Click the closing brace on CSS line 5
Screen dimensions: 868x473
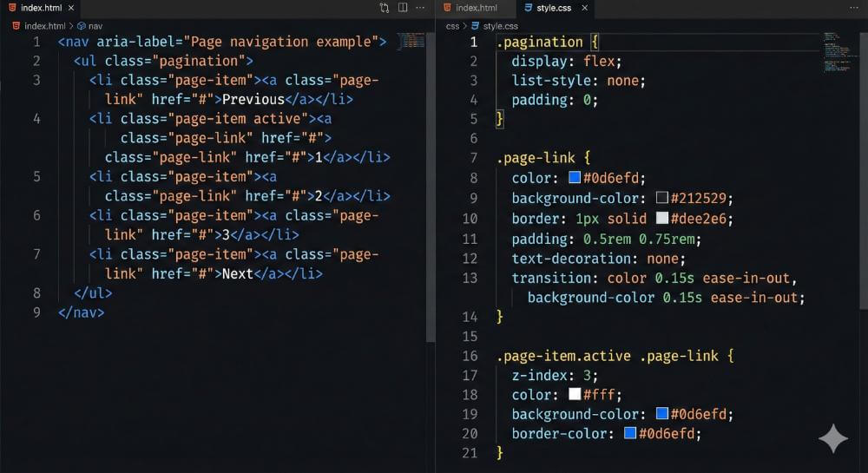pyautogui.click(x=499, y=118)
